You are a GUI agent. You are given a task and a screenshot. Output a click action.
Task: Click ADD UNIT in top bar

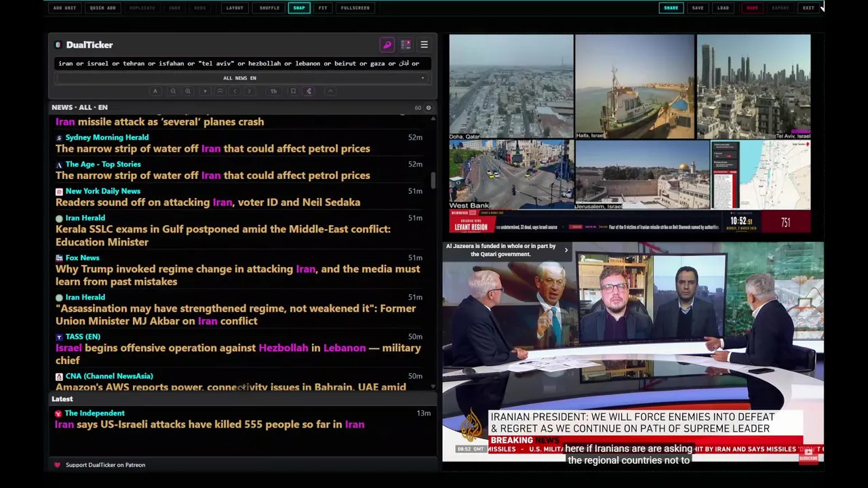(x=65, y=8)
